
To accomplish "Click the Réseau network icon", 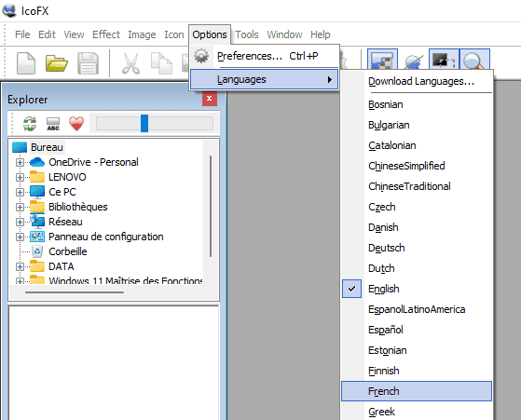I will point(37,222).
